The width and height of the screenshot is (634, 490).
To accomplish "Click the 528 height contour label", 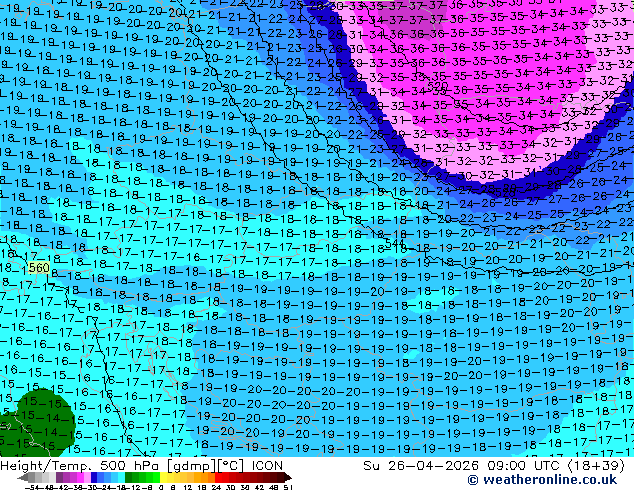I will pos(505,192).
